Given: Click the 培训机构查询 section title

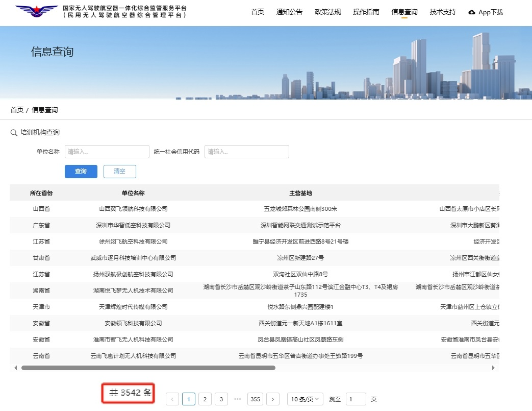Looking at the screenshot, I should point(40,132).
